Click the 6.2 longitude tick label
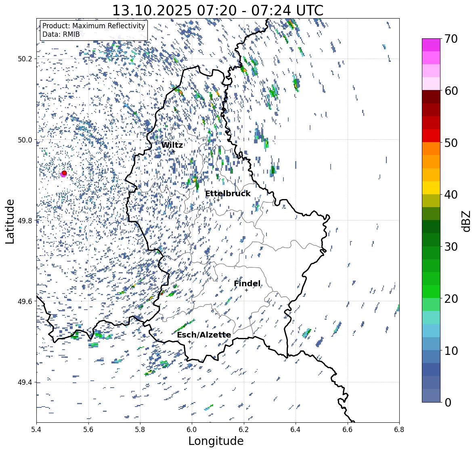Screen dimensions: 476x451 coord(244,429)
